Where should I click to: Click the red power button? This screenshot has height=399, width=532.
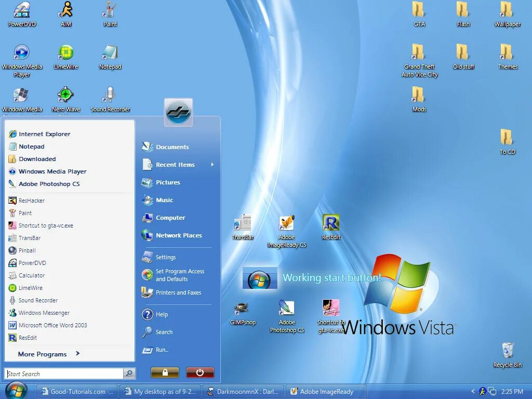[x=200, y=373]
